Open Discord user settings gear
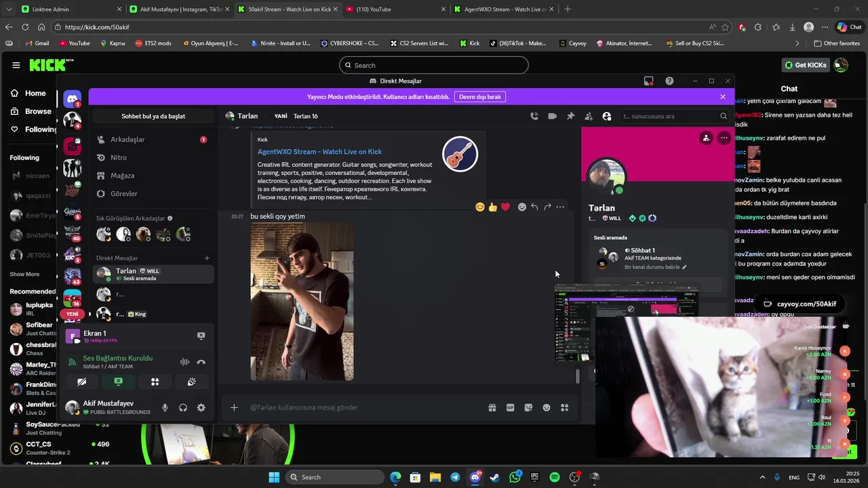Screen dimensions: 868x488 tap(201, 407)
